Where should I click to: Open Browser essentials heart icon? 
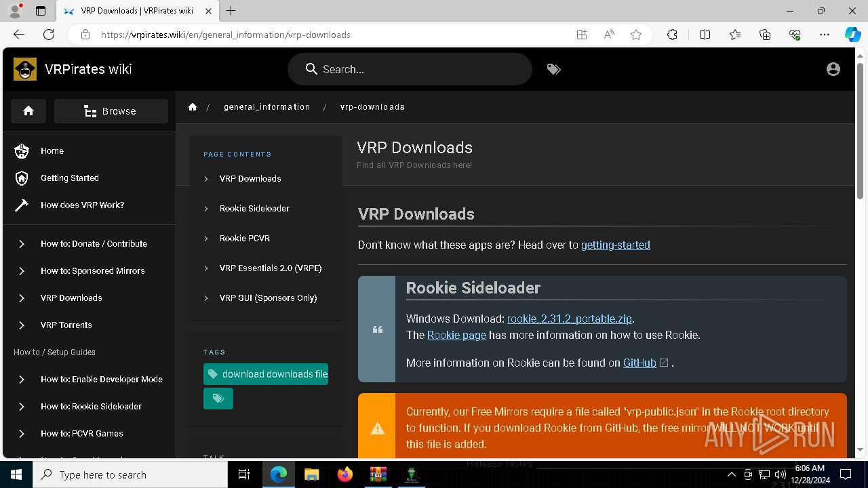tap(795, 35)
